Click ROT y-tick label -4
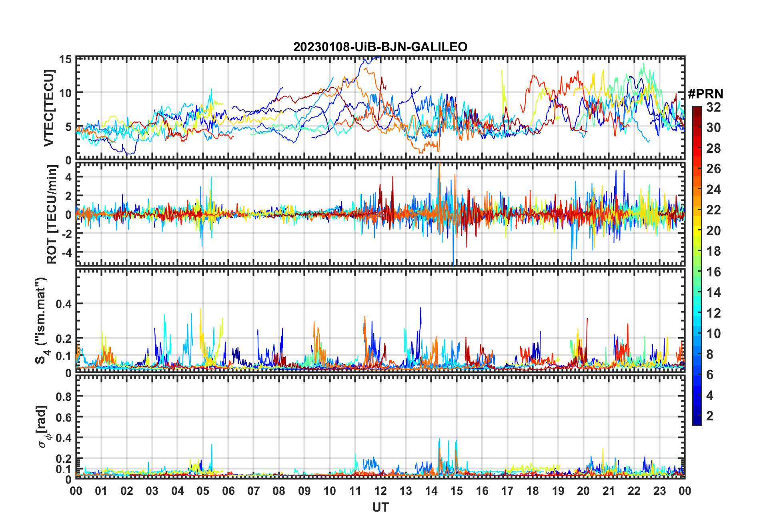 66,252
